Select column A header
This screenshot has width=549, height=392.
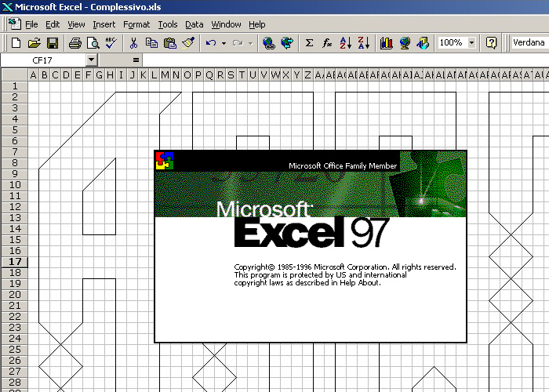[33, 74]
